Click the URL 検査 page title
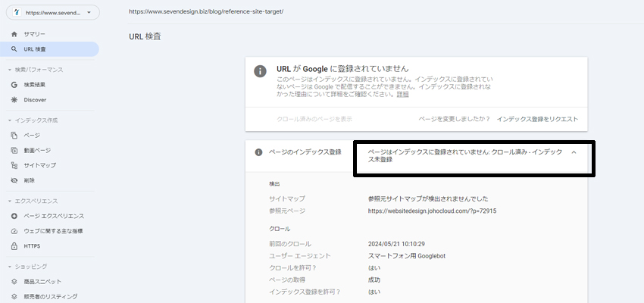 pos(145,36)
